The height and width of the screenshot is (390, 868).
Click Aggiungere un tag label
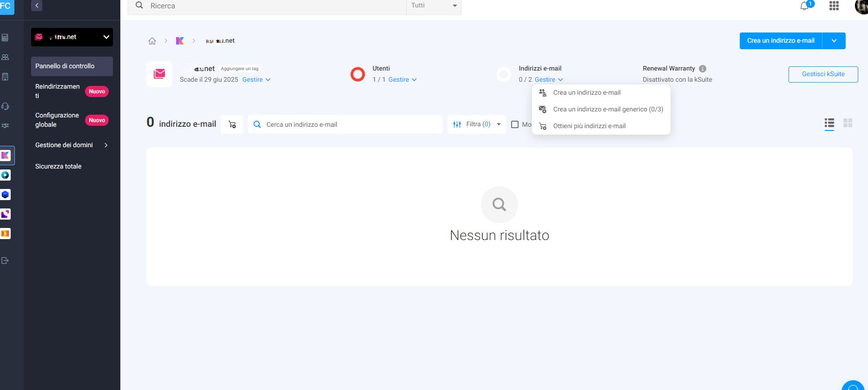[x=240, y=69]
